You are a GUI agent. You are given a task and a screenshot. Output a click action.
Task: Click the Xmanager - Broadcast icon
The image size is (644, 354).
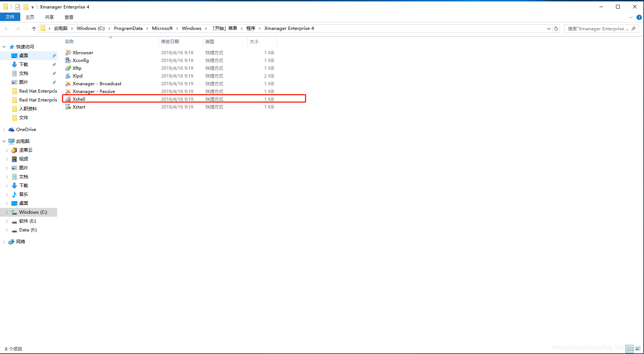click(68, 84)
